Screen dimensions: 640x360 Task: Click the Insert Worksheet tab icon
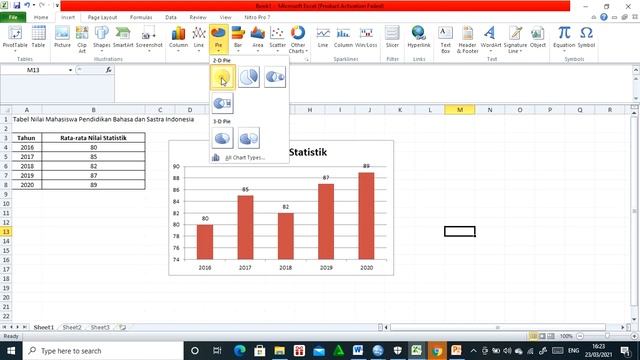(122, 327)
